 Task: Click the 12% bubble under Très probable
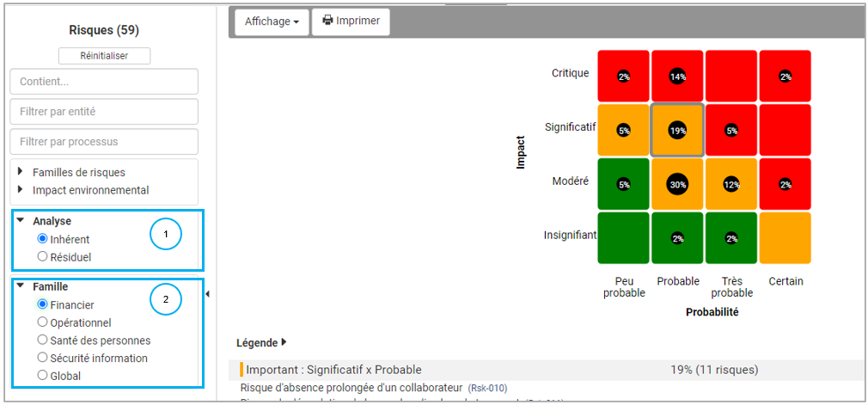click(x=731, y=184)
